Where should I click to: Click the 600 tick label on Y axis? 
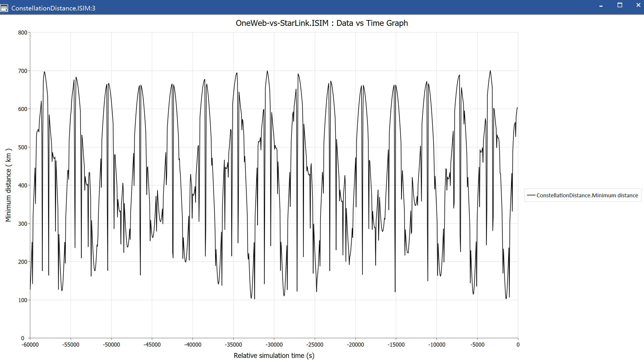point(22,109)
